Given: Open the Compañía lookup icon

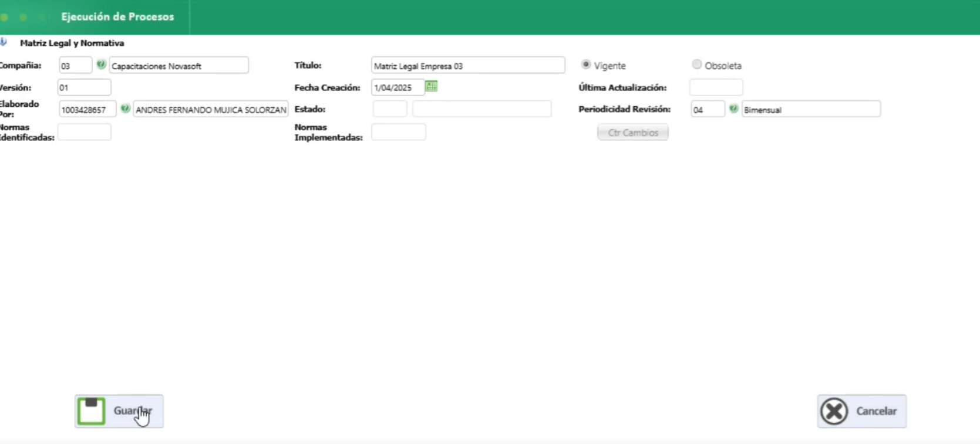Looking at the screenshot, I should (x=101, y=65).
